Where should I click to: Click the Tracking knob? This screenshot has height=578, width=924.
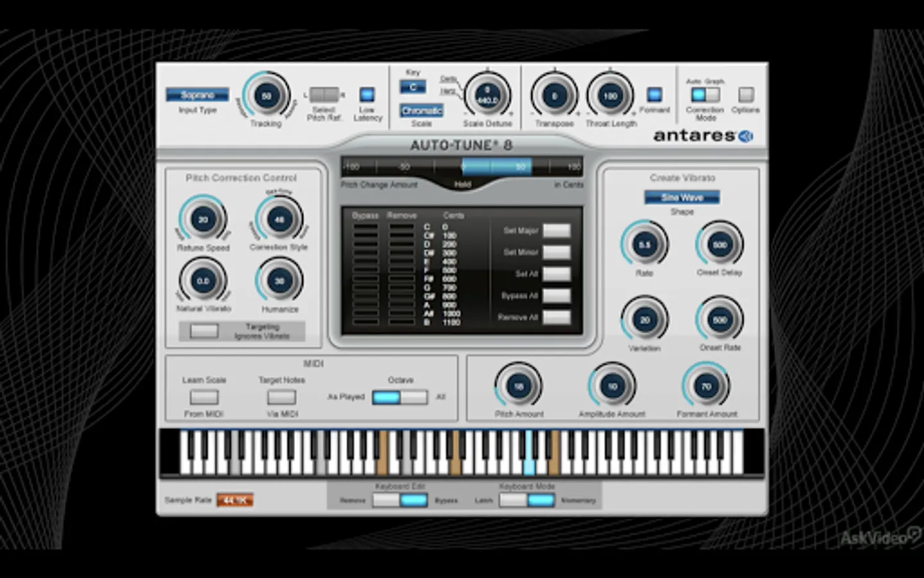[x=266, y=96]
